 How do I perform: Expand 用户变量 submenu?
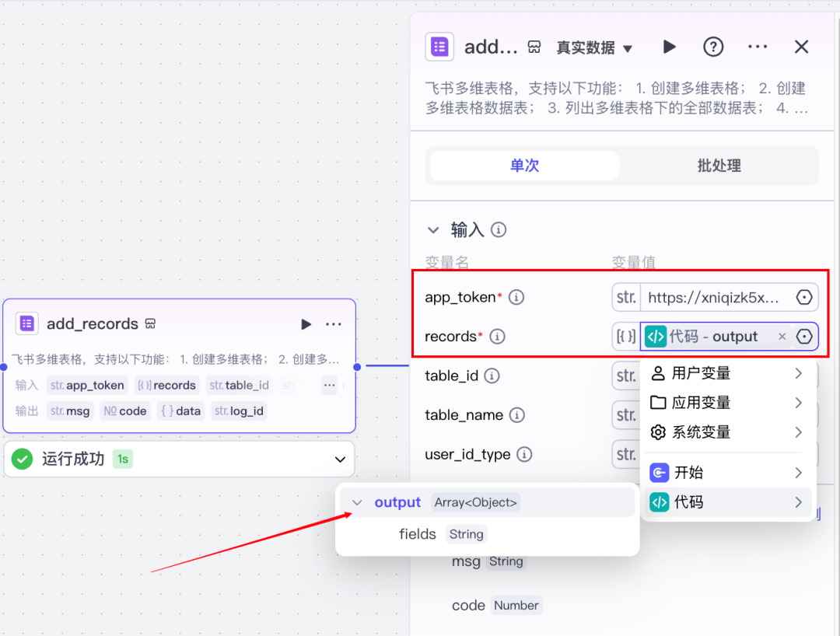click(x=728, y=373)
